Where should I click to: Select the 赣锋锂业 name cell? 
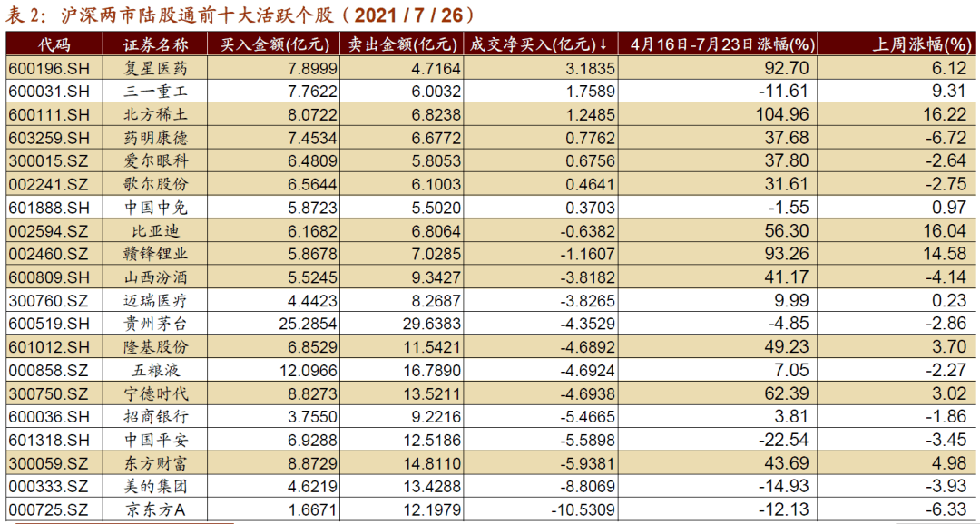(156, 254)
